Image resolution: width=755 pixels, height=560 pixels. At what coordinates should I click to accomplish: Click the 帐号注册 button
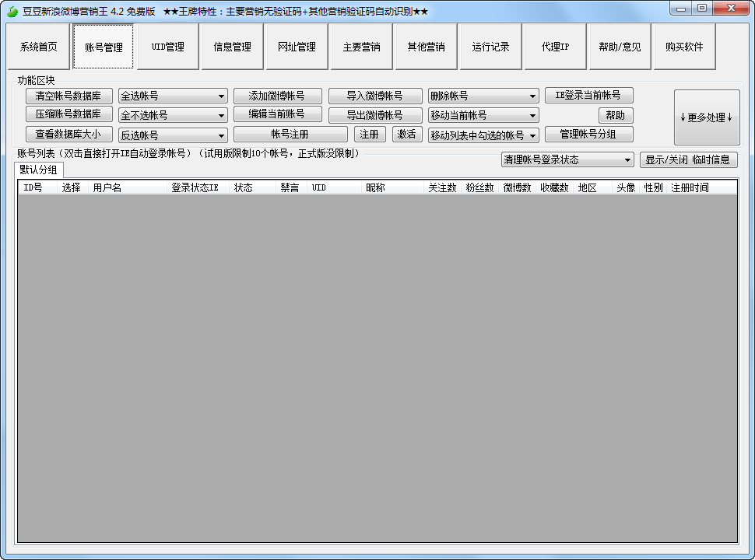tap(290, 134)
